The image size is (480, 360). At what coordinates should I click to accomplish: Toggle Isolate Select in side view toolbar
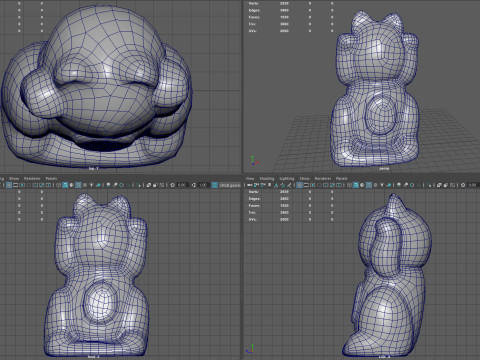[x=429, y=185]
